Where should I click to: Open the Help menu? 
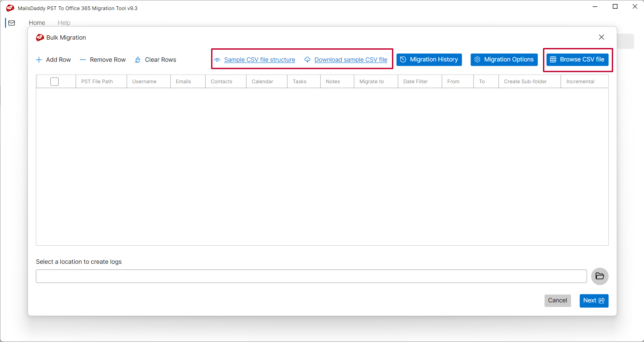pyautogui.click(x=64, y=23)
